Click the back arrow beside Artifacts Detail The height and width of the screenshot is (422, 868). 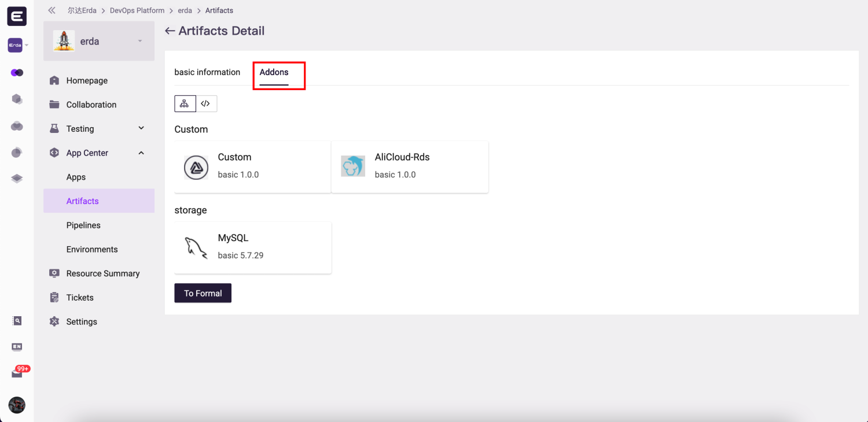[170, 31]
